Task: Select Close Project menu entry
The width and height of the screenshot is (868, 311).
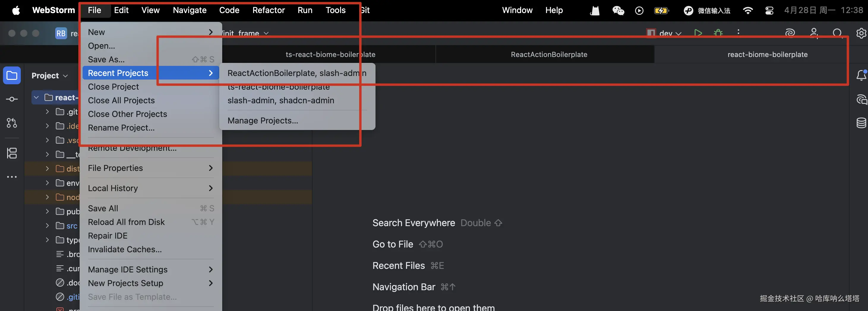Action: click(151, 87)
